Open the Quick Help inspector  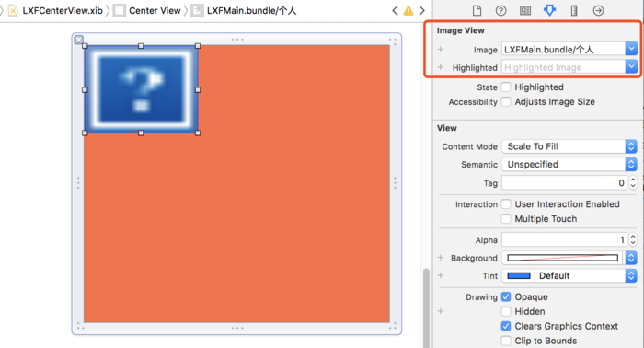click(x=500, y=10)
